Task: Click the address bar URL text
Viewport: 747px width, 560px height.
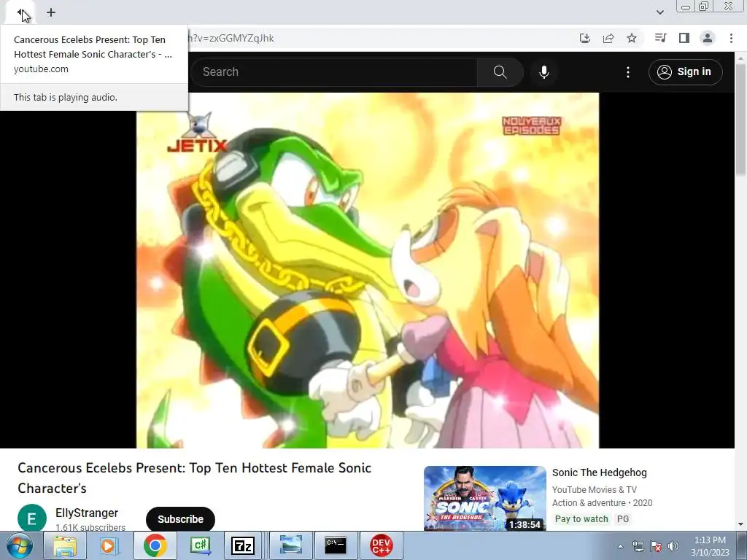Action: pyautogui.click(x=231, y=38)
